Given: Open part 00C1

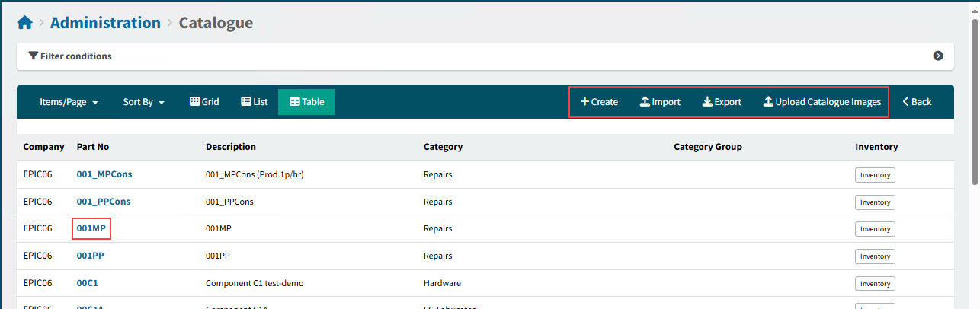Looking at the screenshot, I should [88, 283].
